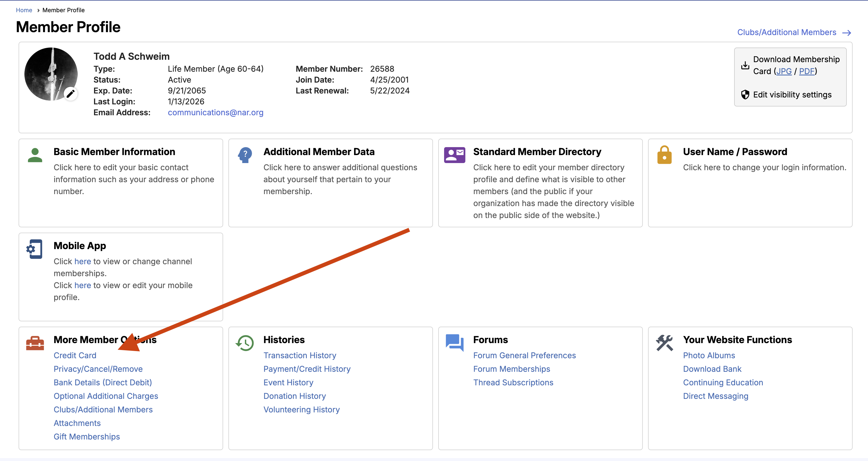Viewport: 868px width, 461px height.
Task: Click the green person icon for Basic Member Information
Action: [x=35, y=155]
